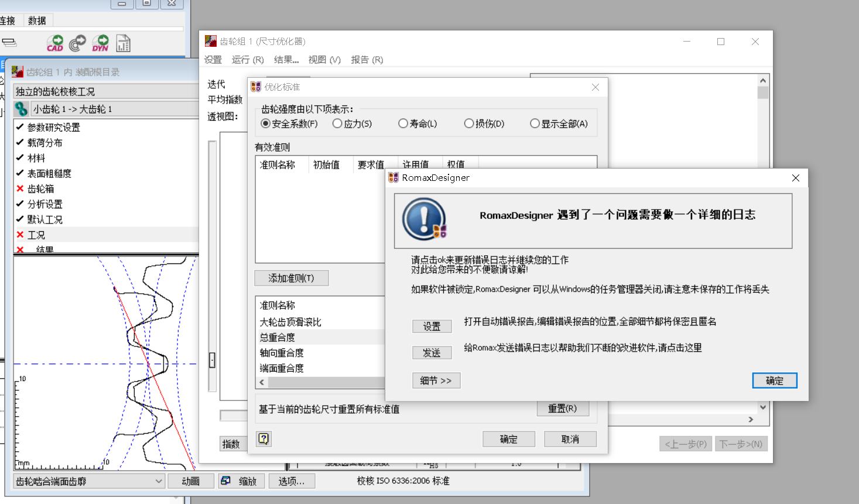Select 损伤(D) radio option
Image resolution: width=859 pixels, height=504 pixels.
(x=484, y=124)
